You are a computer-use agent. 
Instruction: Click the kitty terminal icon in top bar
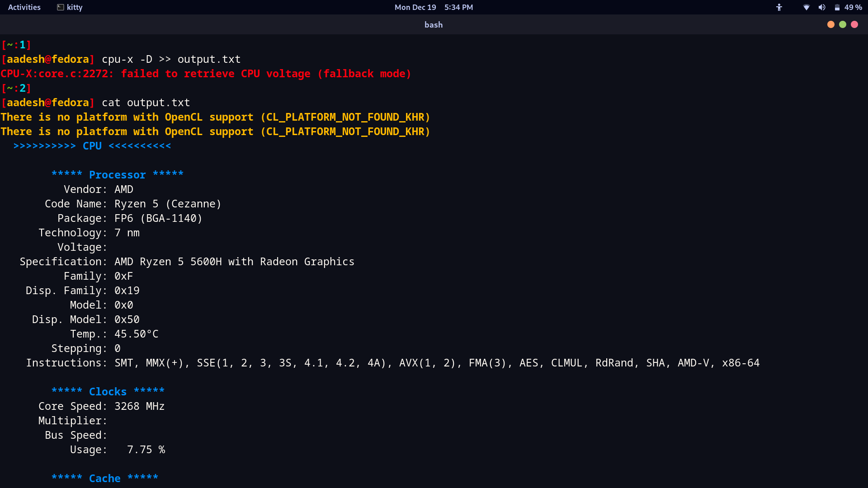[x=61, y=7]
